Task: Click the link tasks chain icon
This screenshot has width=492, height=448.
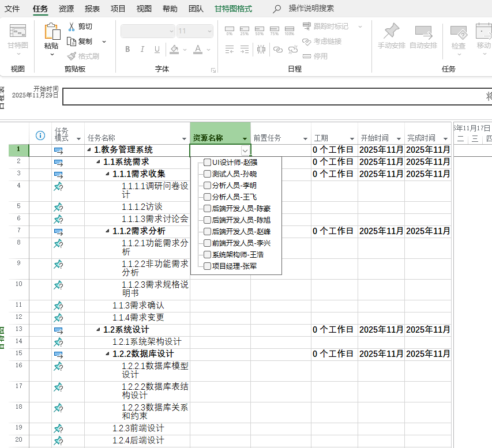Action: click(x=277, y=50)
